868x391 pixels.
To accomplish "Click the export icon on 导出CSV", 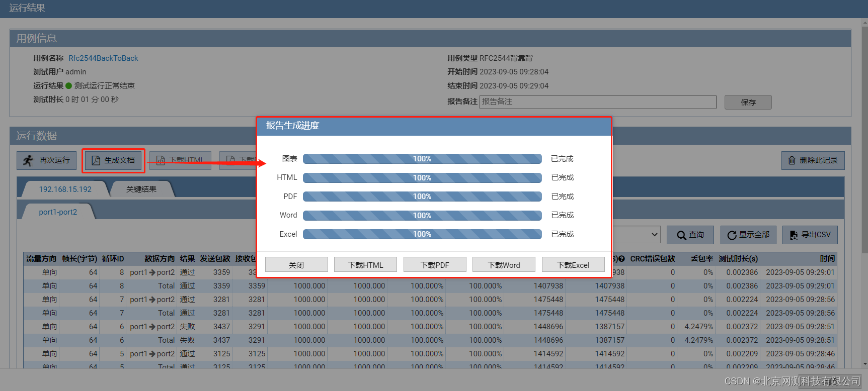I will pyautogui.click(x=794, y=235).
